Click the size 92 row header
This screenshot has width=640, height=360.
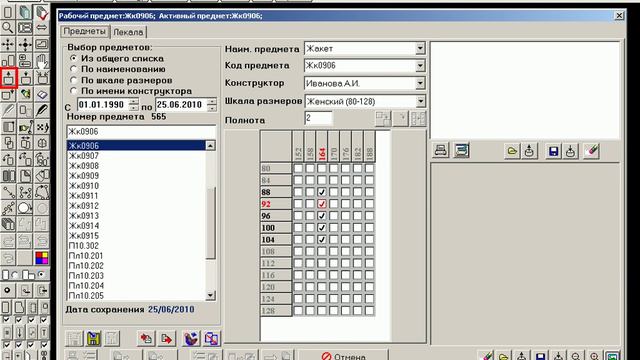click(x=276, y=204)
